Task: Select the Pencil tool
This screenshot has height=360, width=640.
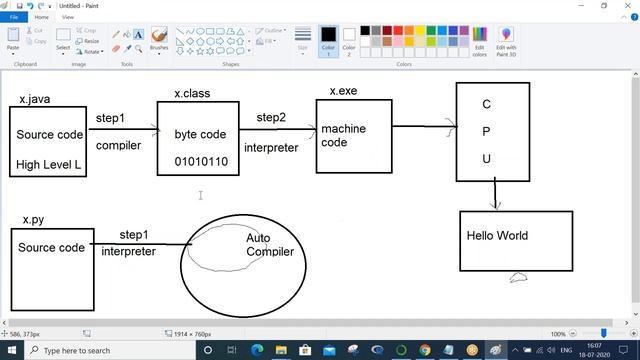Action: point(116,35)
